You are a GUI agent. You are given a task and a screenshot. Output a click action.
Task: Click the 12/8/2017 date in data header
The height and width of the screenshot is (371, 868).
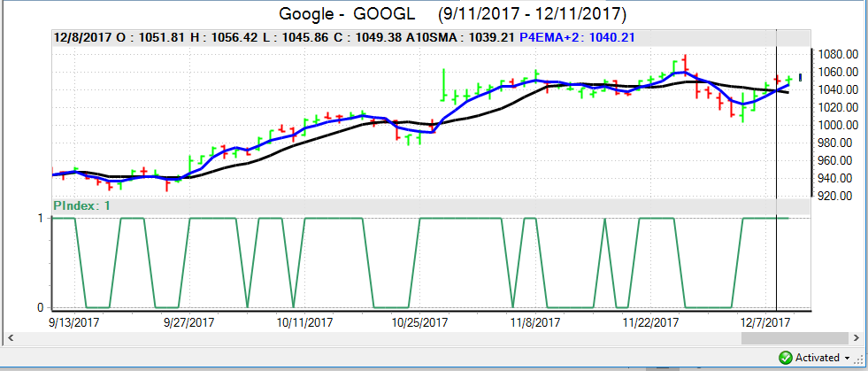tap(83, 38)
